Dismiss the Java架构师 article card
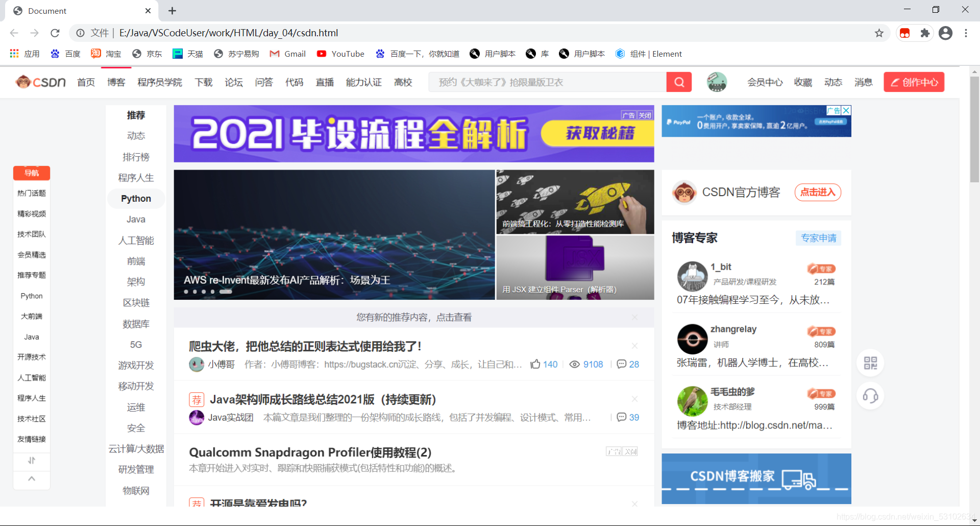 [634, 399]
